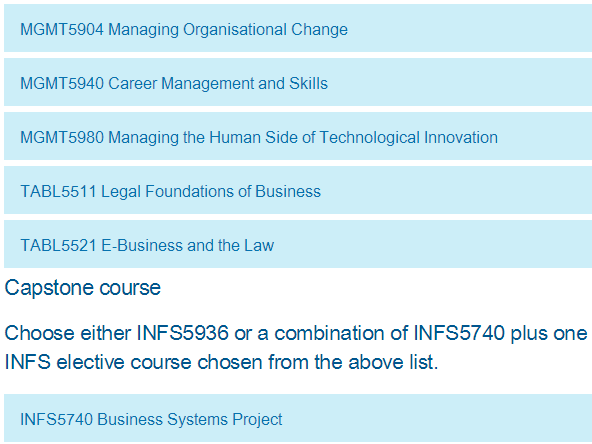Open MGMT5940 Career Management and Skills link
Viewport: 592px width, 444px height.
click(x=174, y=83)
